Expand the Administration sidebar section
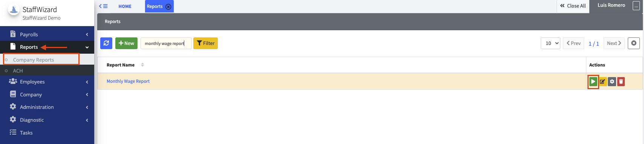The height and width of the screenshot is (144, 644). [47, 107]
